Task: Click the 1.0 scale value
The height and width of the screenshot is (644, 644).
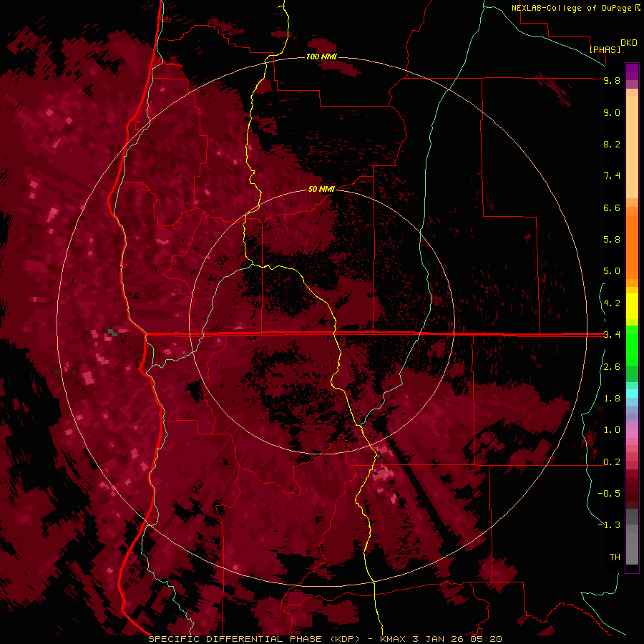Action: tap(612, 430)
